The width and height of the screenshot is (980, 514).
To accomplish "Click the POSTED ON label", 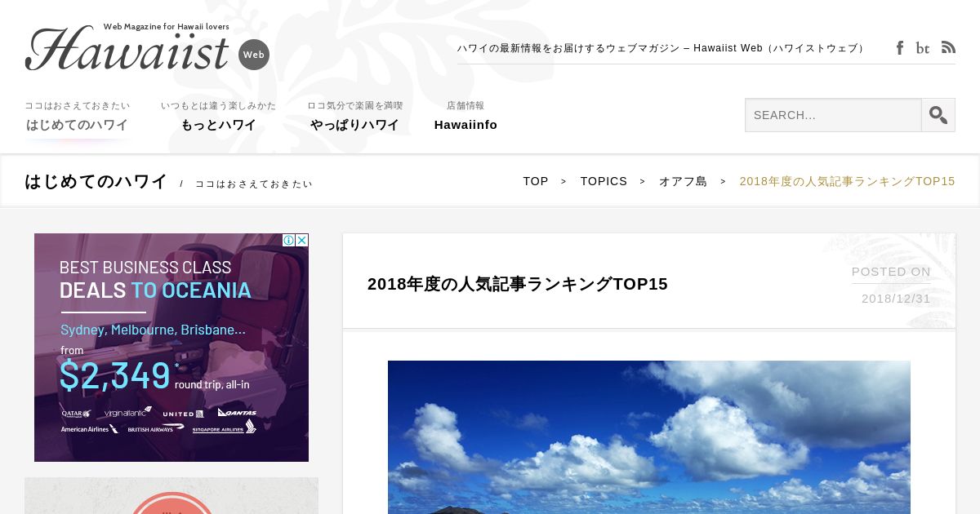I will (x=891, y=272).
